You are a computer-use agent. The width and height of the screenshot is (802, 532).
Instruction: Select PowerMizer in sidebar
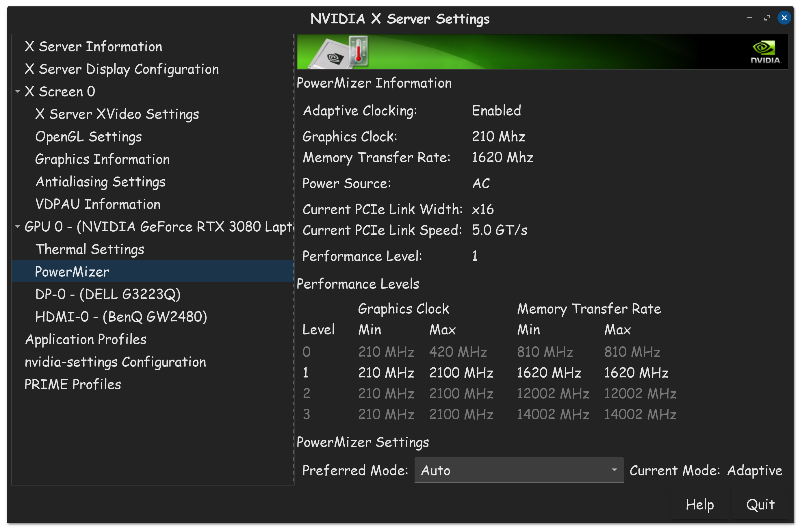tap(153, 271)
